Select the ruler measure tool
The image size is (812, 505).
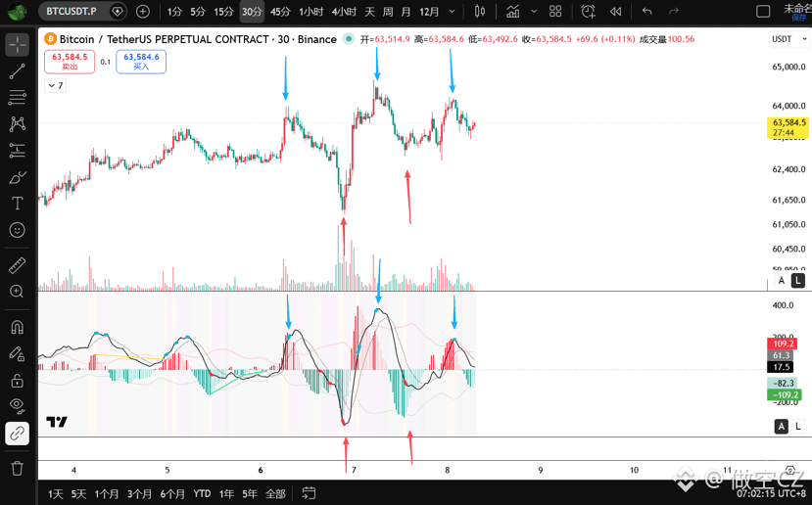pos(17,266)
